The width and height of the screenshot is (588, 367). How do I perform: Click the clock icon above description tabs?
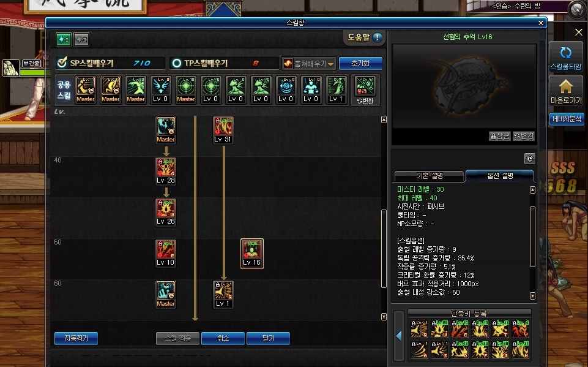[529, 159]
